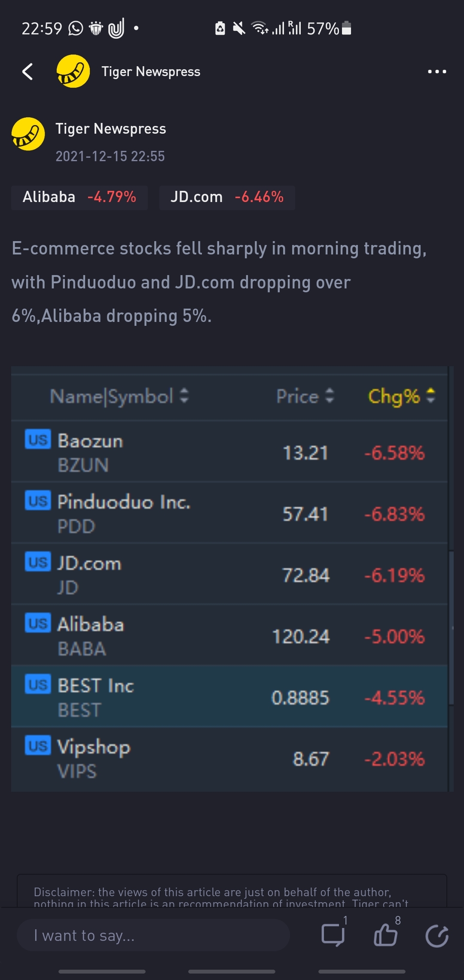464x980 pixels.
Task: Select the Baozun BZUN row
Action: click(x=229, y=452)
